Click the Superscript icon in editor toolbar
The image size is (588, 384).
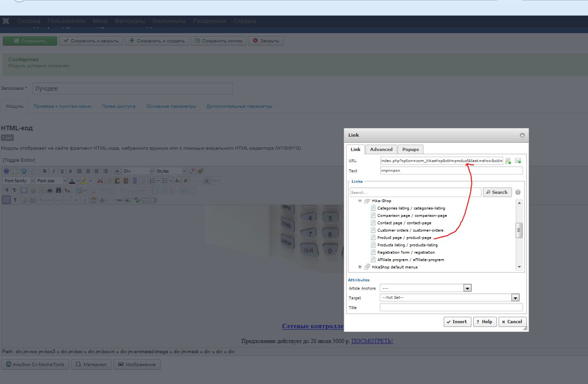click(x=185, y=181)
